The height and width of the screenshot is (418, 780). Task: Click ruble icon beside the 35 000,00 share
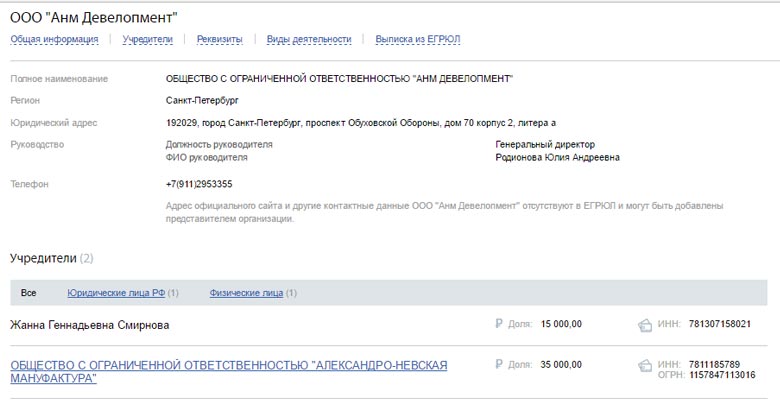pos(499,364)
